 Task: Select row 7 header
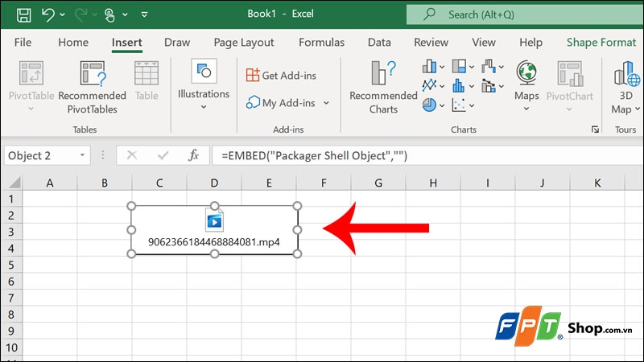(x=11, y=298)
